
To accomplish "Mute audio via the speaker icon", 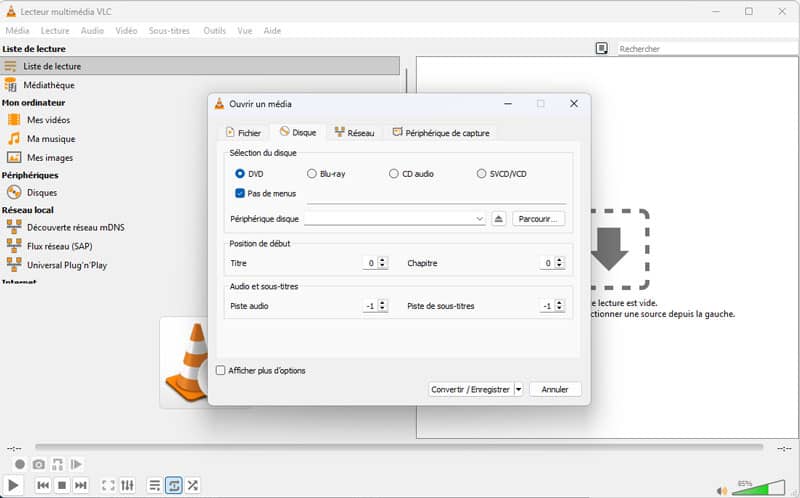I will (722, 490).
